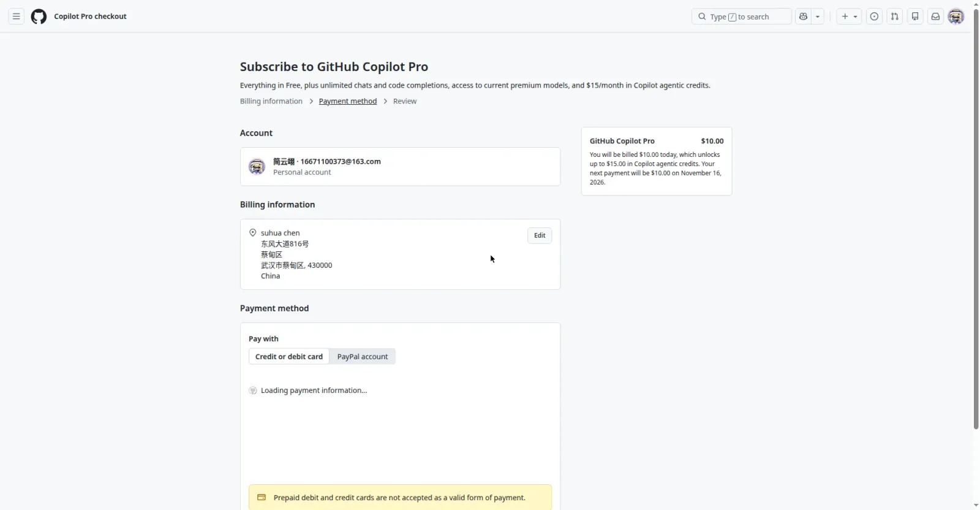Click the GitHub Octocat logo
Image resolution: width=980 pixels, height=510 pixels.
coord(39,17)
